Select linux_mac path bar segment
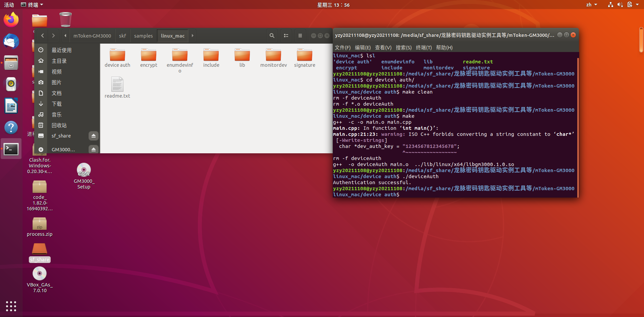644x317 pixels. [173, 36]
